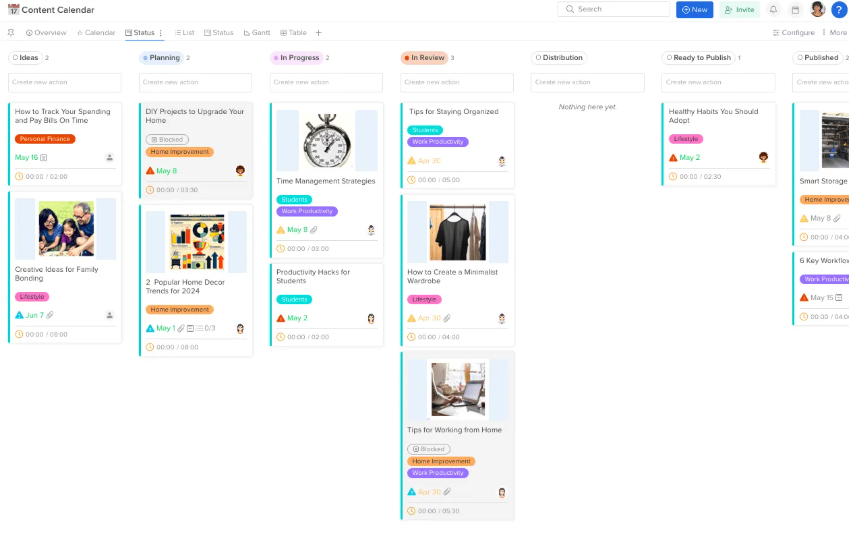The height and width of the screenshot is (536, 849).
Task: Click priority triangle on Productivity Hacks card
Action: click(280, 318)
